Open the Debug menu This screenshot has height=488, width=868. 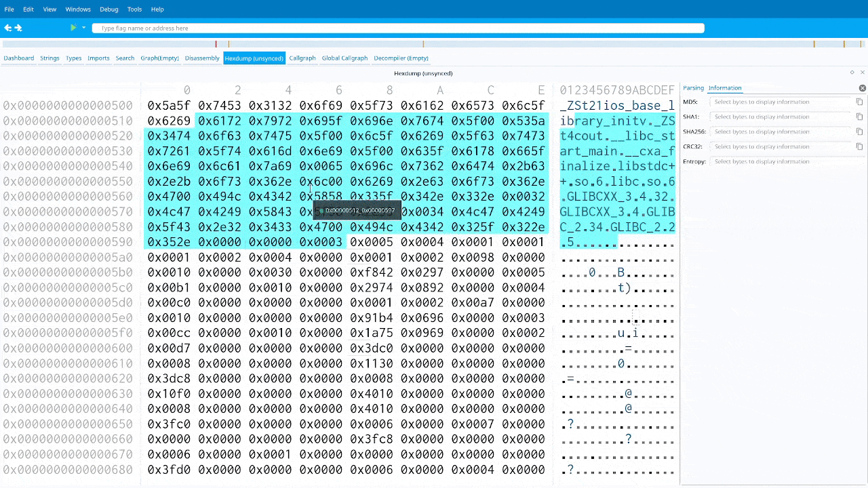click(x=108, y=9)
